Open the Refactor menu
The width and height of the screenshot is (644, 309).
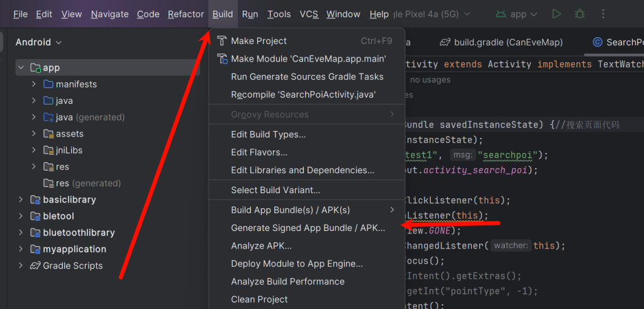[186, 14]
